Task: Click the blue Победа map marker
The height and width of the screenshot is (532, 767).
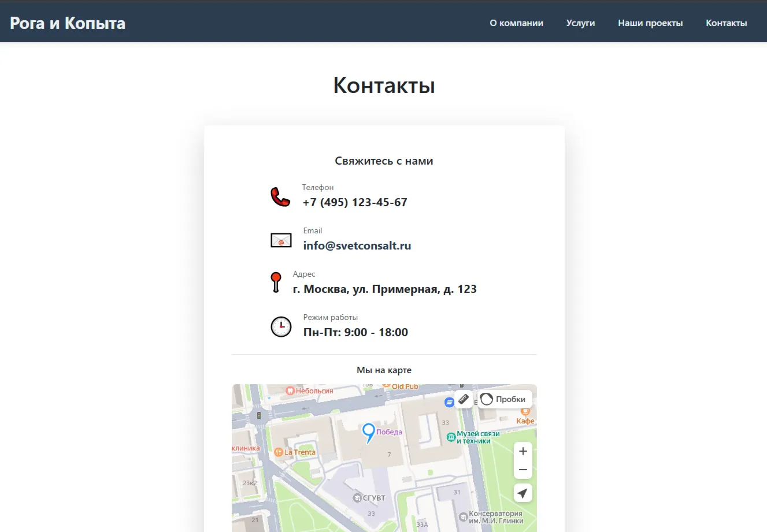Action: pos(369,433)
